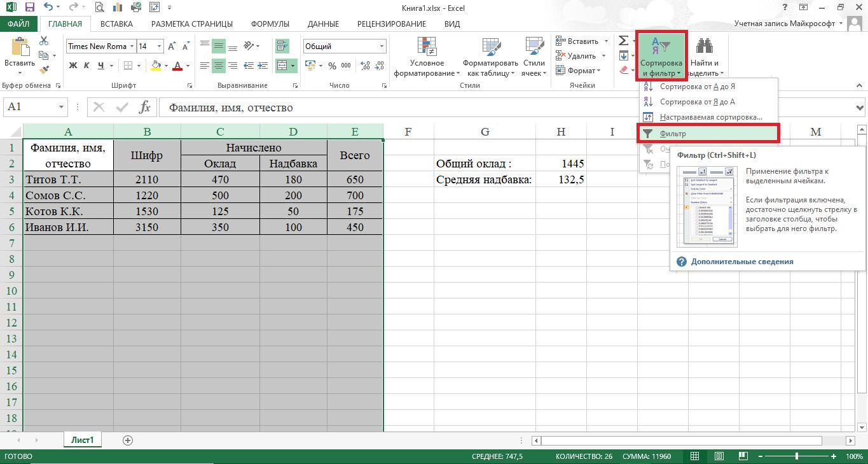Open Стили ячеек gallery

(x=534, y=57)
